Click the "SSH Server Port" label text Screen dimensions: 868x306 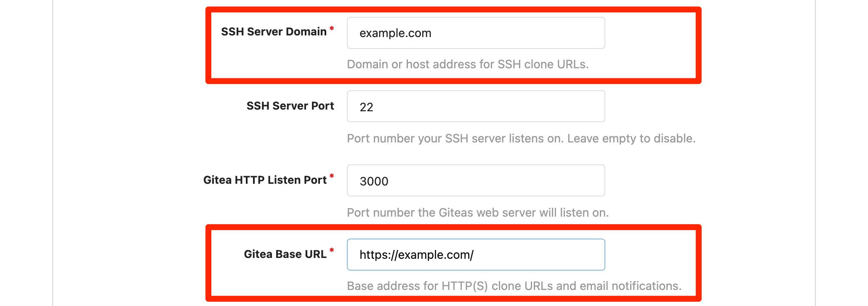(x=290, y=106)
